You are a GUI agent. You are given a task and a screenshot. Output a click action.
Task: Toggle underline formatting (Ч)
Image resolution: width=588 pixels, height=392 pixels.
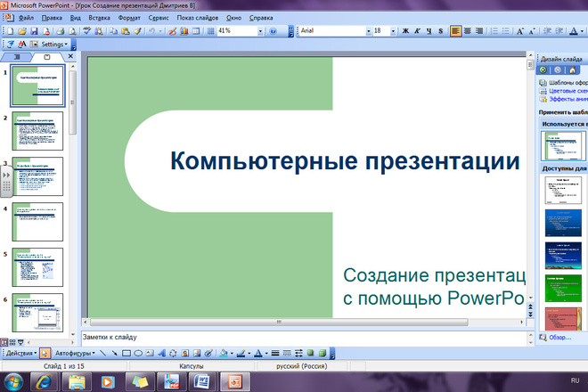429,31
